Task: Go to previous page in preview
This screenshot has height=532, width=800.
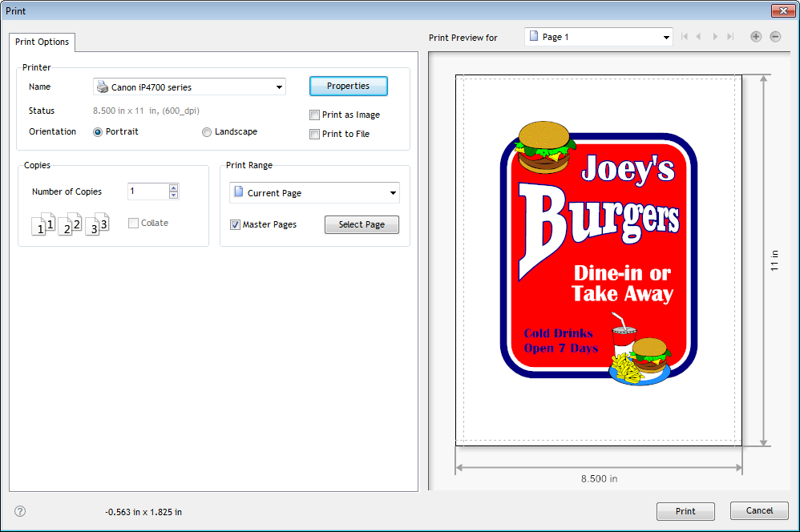Action: (699, 37)
